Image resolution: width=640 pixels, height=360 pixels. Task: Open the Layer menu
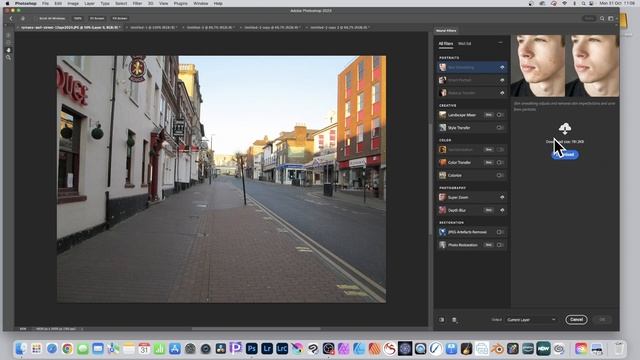89,3
